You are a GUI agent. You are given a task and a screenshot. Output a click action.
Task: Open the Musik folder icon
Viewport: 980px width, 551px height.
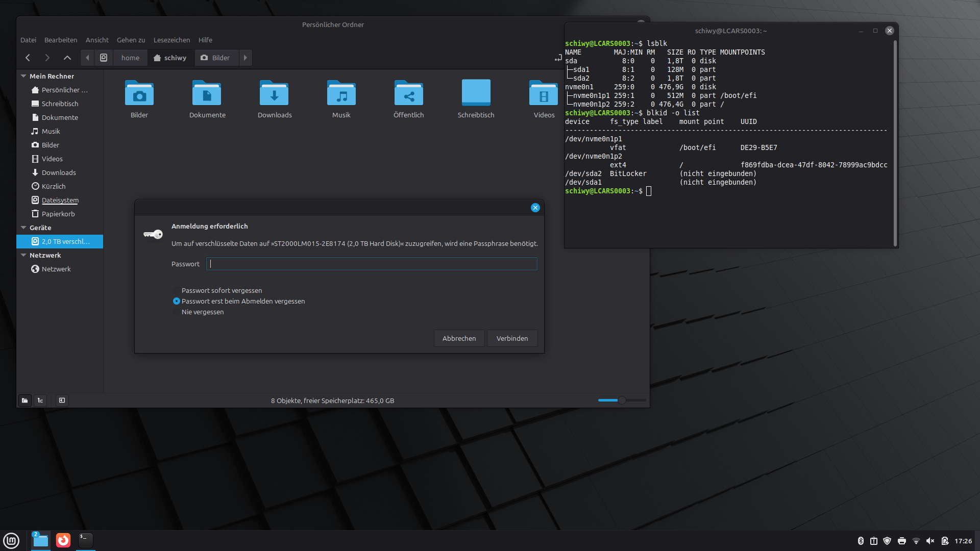click(341, 94)
